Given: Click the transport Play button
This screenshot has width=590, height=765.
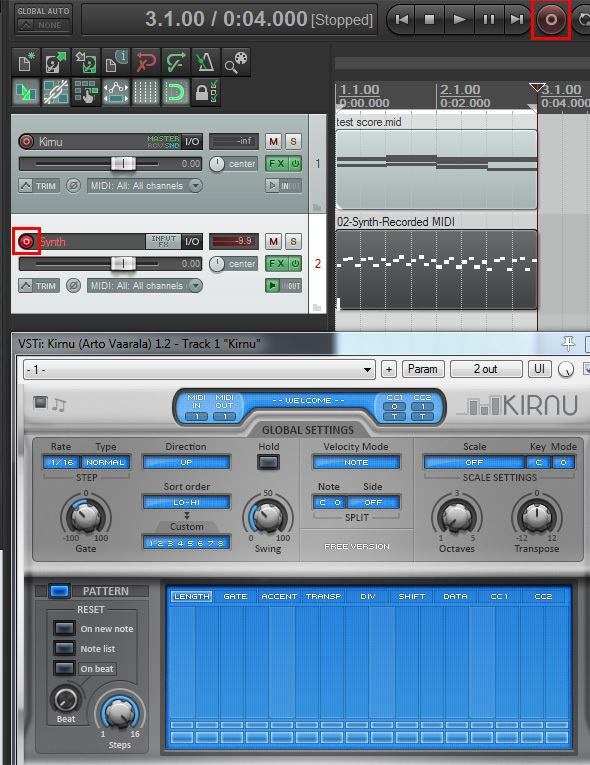Looking at the screenshot, I should [x=459, y=20].
